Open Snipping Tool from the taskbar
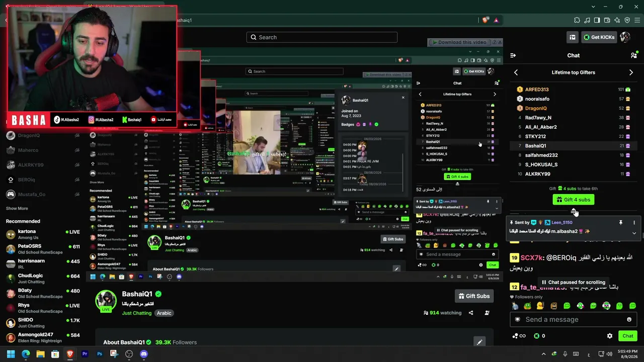Viewport: 644px width, 362px height. click(x=114, y=354)
